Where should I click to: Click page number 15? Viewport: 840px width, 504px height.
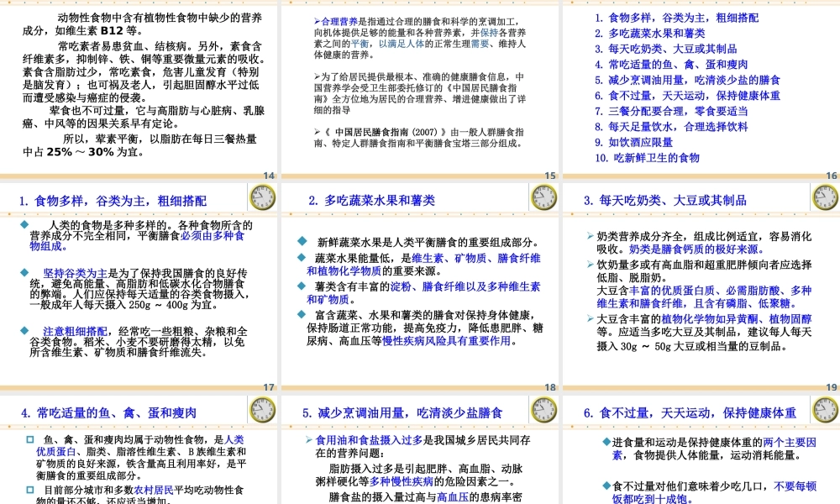point(550,176)
